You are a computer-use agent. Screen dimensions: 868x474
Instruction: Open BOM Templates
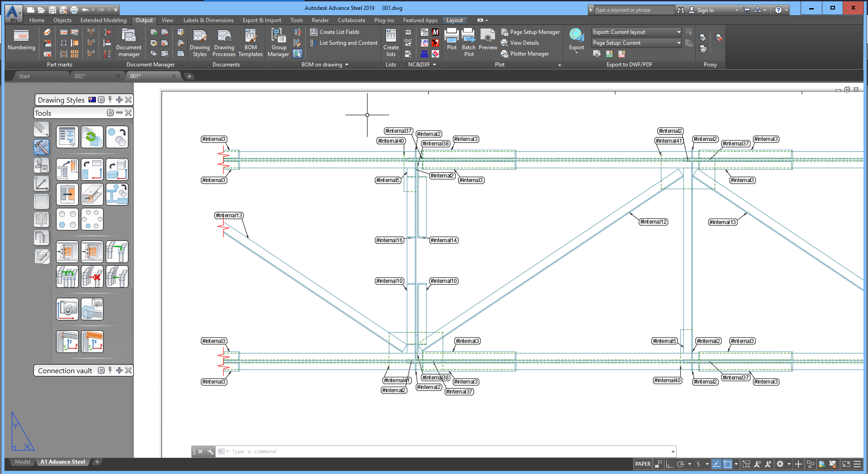(x=250, y=42)
